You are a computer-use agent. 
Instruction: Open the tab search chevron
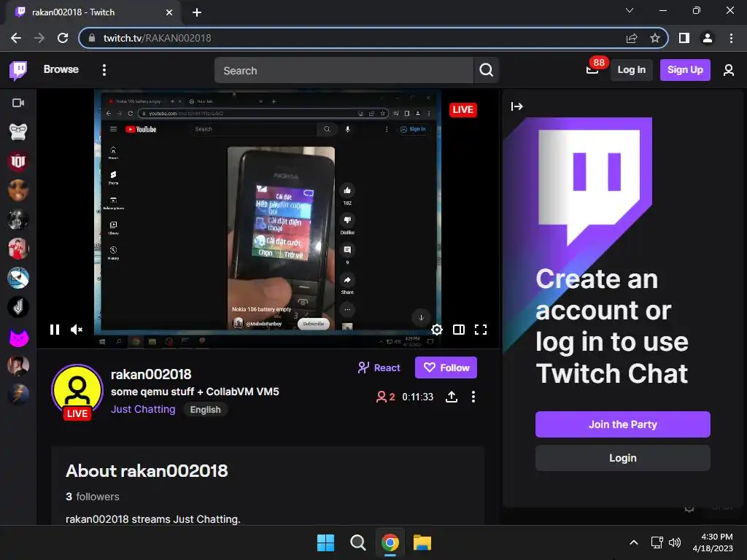630,10
